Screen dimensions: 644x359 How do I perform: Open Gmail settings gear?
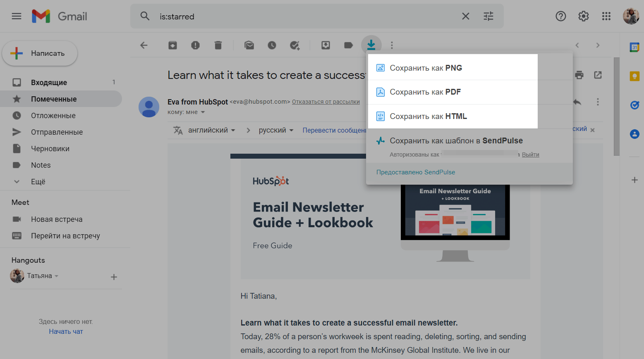point(584,16)
